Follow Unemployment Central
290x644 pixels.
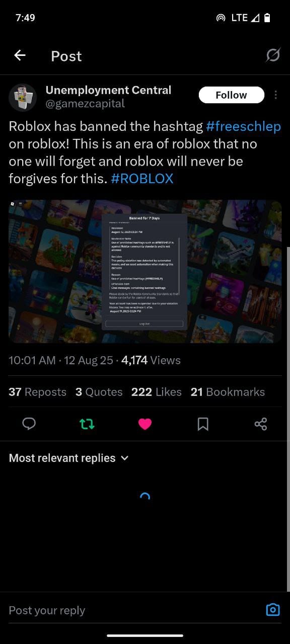tap(231, 95)
